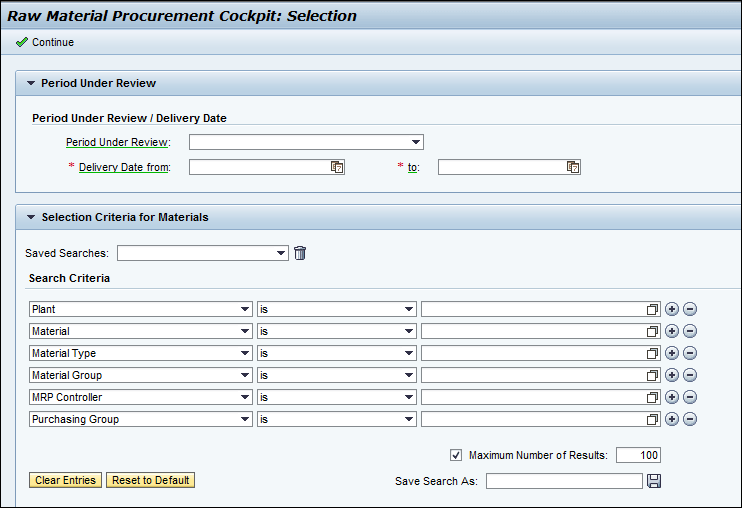
Task: Delete saved search with trash icon
Action: click(x=300, y=253)
